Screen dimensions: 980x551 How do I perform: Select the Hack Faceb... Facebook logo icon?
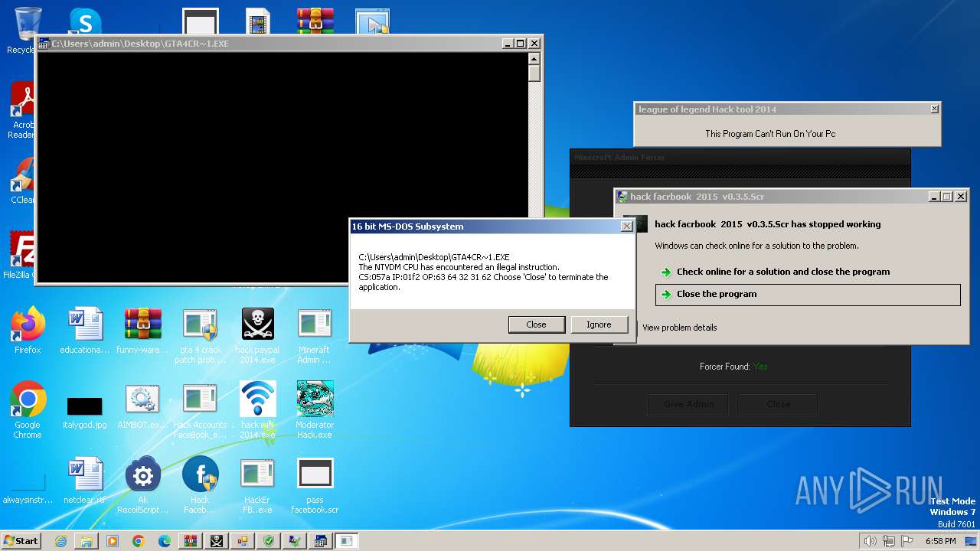coord(200,485)
